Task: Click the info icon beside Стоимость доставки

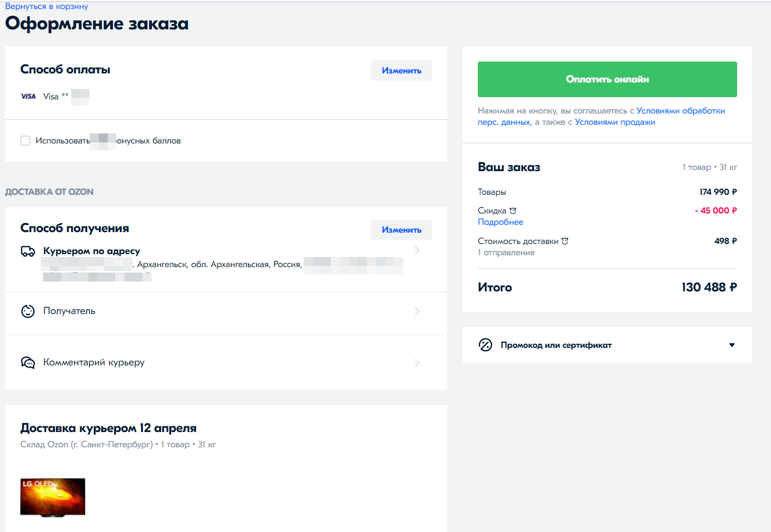Action: (x=565, y=241)
